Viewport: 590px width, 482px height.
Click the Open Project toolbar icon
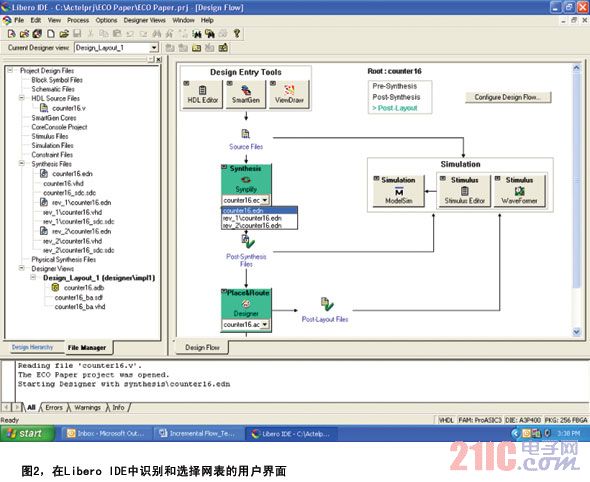tap(24, 34)
